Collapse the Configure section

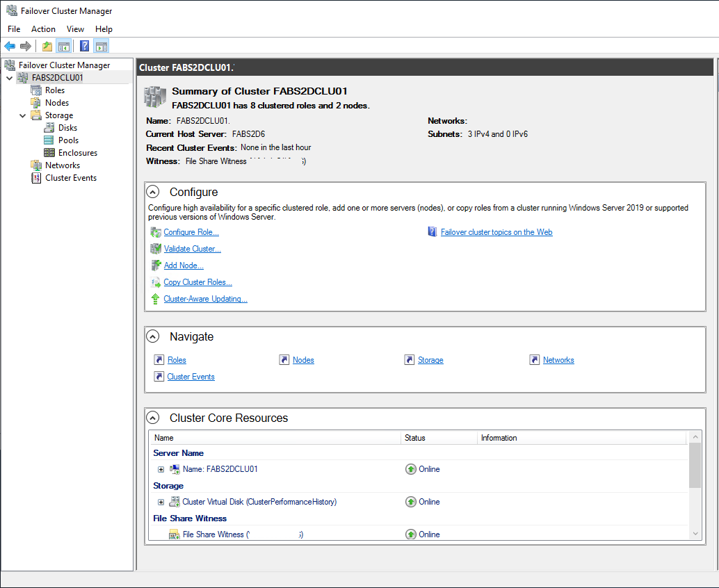[x=153, y=192]
